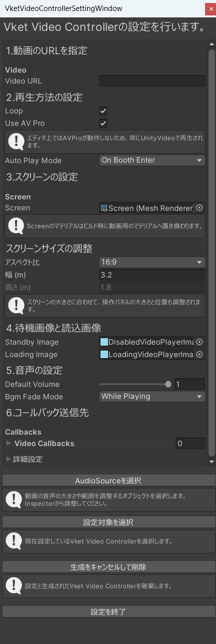Click the Standby Image object picker icon
Image resolution: width=216 pixels, height=644 pixels.
pos(200,342)
